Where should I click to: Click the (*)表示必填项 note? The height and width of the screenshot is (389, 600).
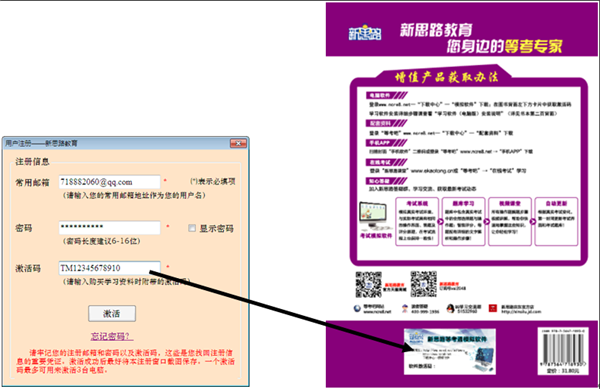[213, 182]
